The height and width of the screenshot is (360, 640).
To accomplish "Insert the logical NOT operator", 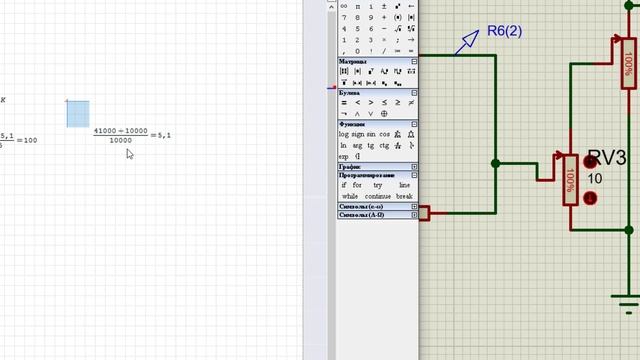I will coord(344,114).
